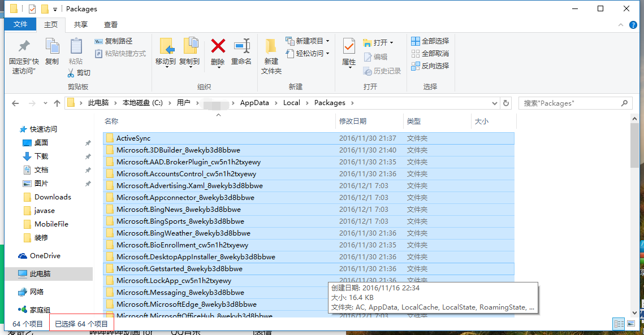This screenshot has width=644, height=335.
Task: Sort by the Type column header
Action: pyautogui.click(x=437, y=121)
